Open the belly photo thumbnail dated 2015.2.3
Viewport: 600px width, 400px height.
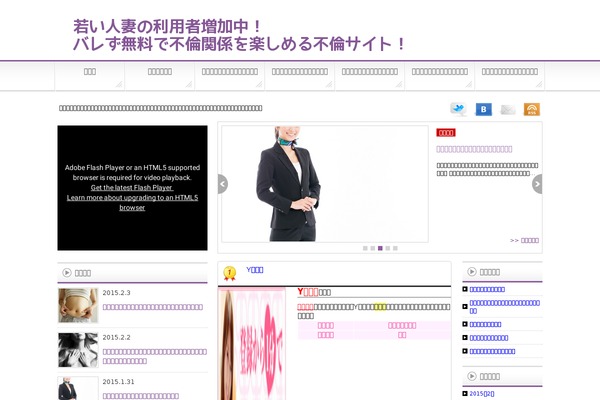[78, 305]
